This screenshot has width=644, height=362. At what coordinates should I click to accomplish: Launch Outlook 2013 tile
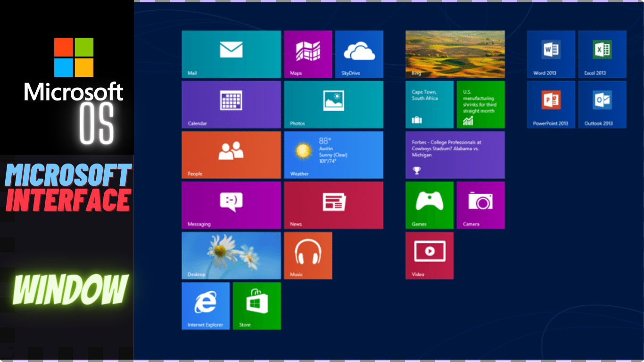[x=603, y=105]
